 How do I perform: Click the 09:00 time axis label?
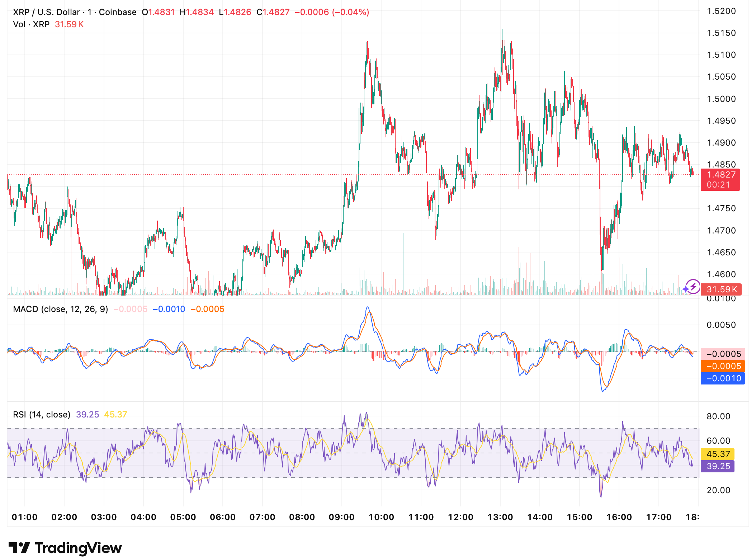(x=341, y=517)
